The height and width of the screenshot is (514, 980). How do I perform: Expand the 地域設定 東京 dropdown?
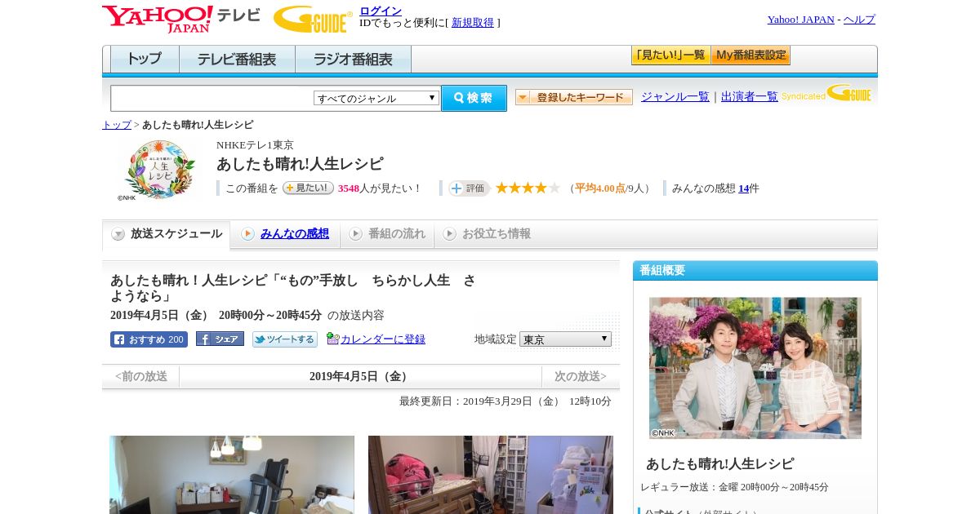[x=565, y=339]
